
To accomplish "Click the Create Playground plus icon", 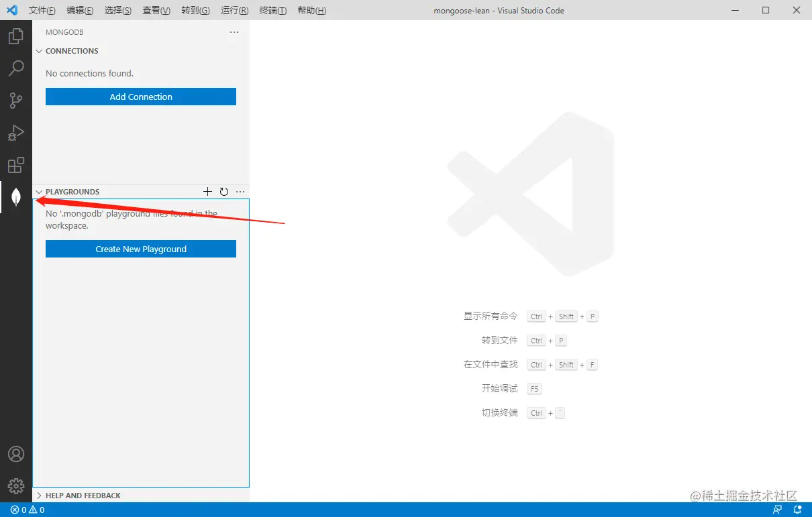I will point(207,191).
